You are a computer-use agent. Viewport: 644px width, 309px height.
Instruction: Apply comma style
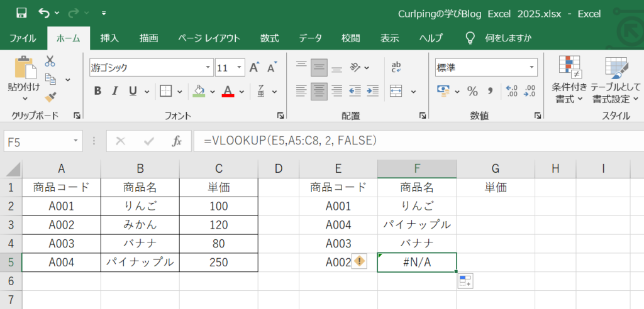[x=490, y=91]
